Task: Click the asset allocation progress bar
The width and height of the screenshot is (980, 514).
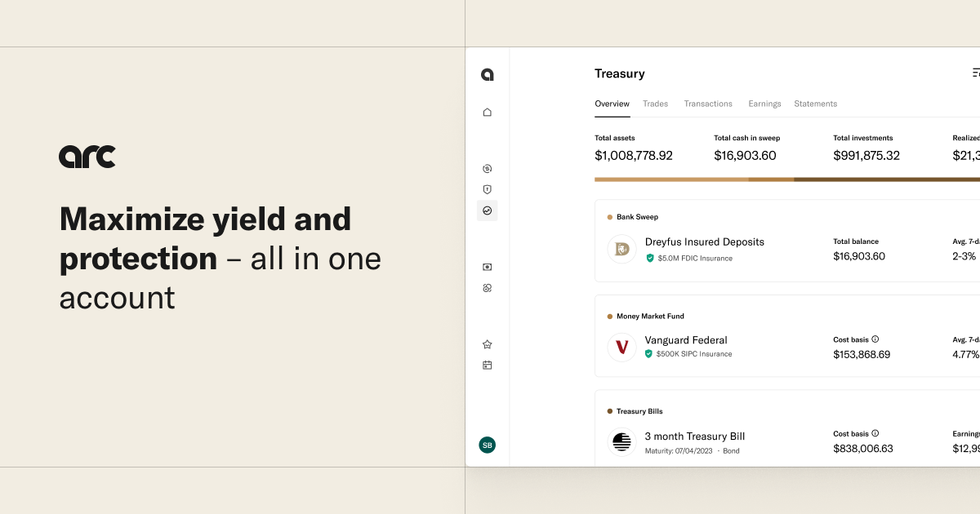Action: point(787,179)
